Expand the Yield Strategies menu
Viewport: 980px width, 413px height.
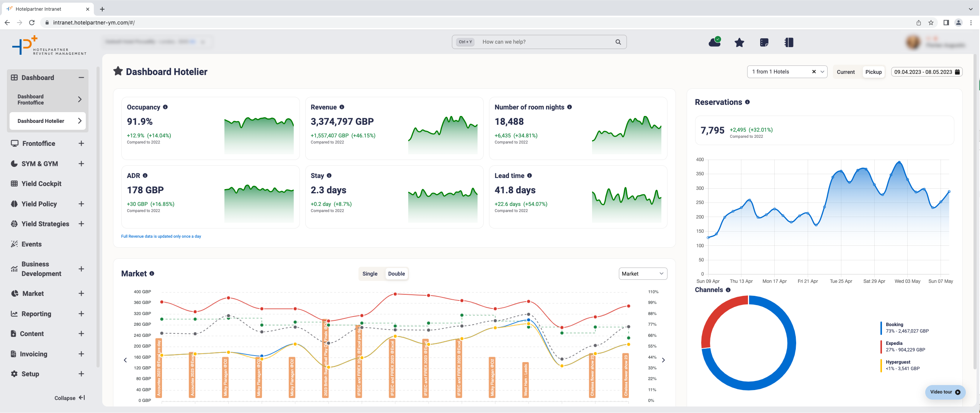click(x=81, y=224)
